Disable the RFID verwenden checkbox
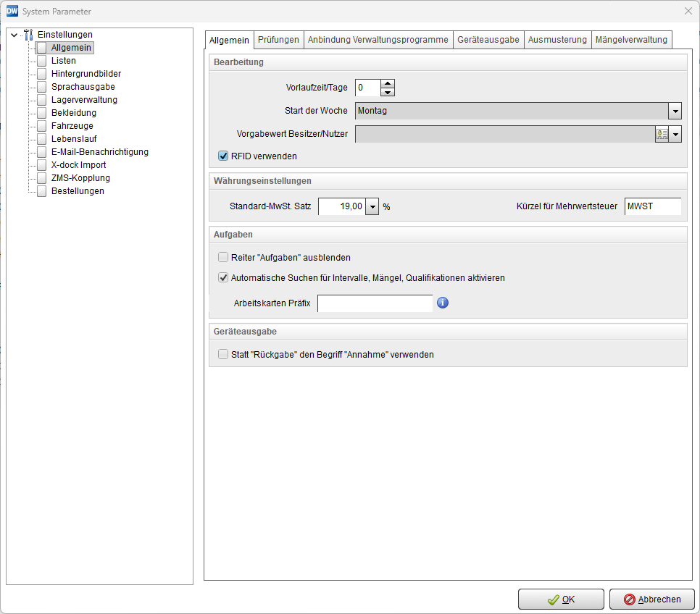Screen dimensions: 700x614 point(223,156)
